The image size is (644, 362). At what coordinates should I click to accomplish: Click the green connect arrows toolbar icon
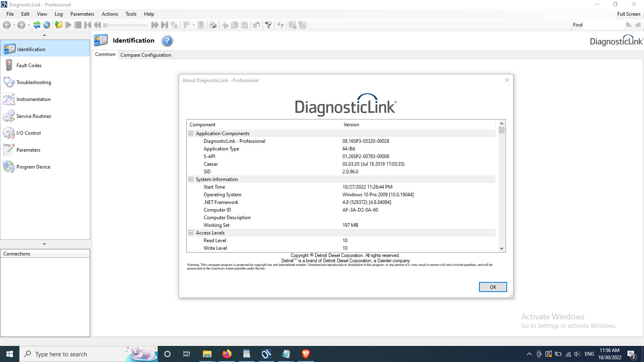tap(37, 25)
